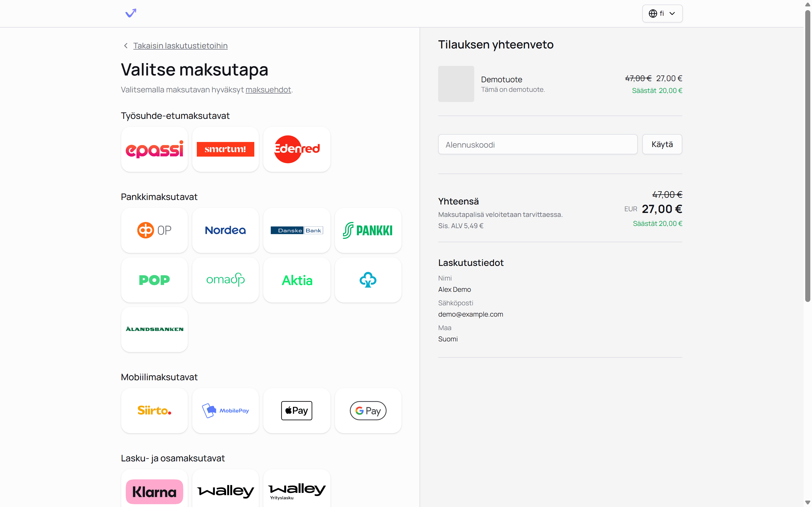Image resolution: width=812 pixels, height=507 pixels.
Task: Pay using Apple Pay
Action: click(x=297, y=410)
